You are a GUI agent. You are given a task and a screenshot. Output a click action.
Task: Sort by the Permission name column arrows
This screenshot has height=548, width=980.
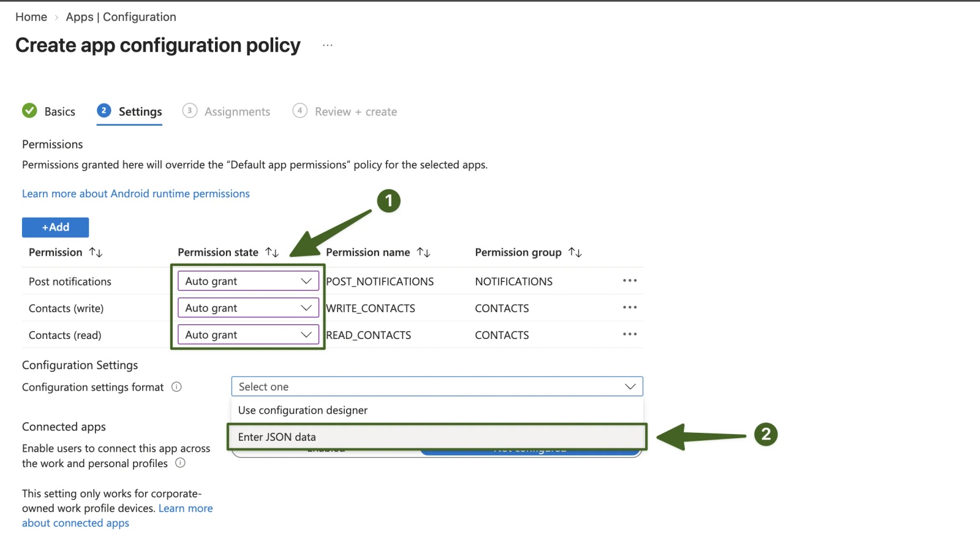coord(423,253)
